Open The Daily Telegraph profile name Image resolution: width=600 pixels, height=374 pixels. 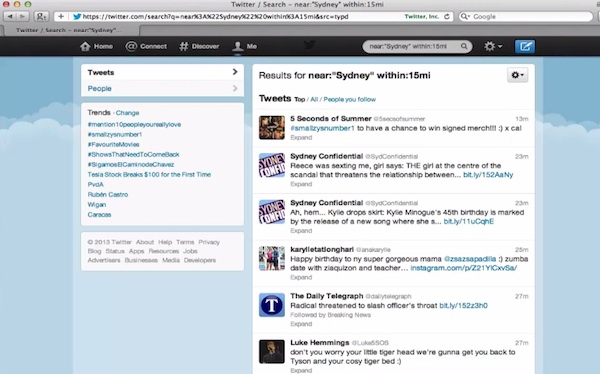click(x=326, y=296)
